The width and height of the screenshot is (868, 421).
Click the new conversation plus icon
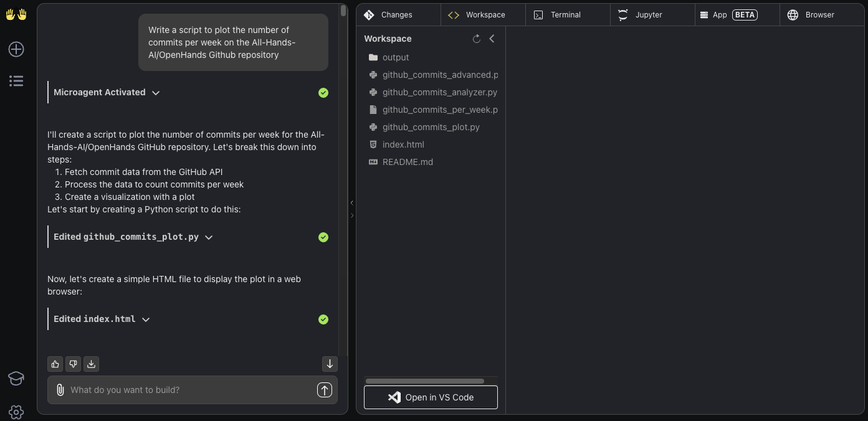coord(16,49)
